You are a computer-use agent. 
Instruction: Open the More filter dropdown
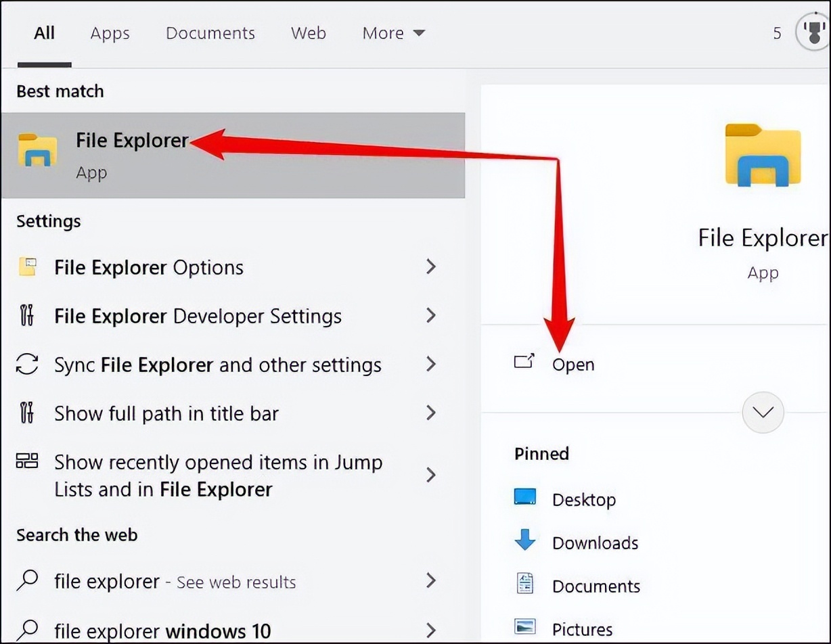click(394, 32)
